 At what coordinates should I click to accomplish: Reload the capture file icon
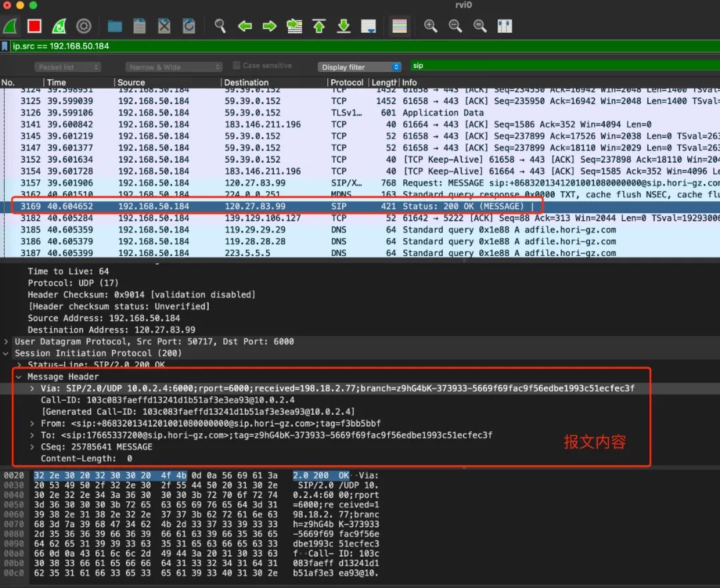(x=189, y=26)
